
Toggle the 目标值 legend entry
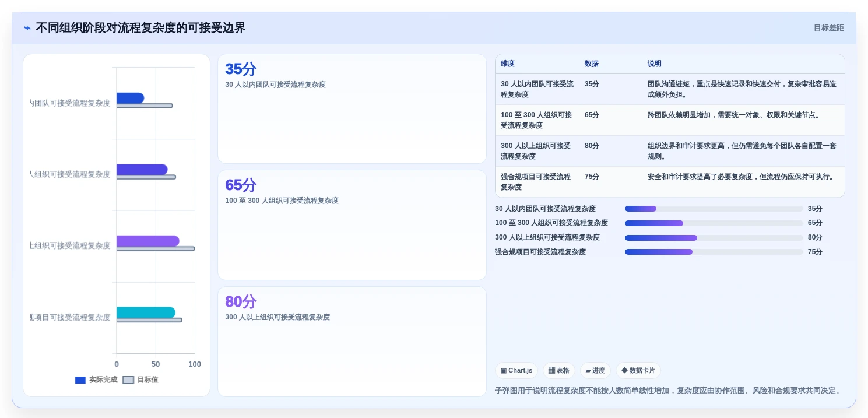pos(140,380)
